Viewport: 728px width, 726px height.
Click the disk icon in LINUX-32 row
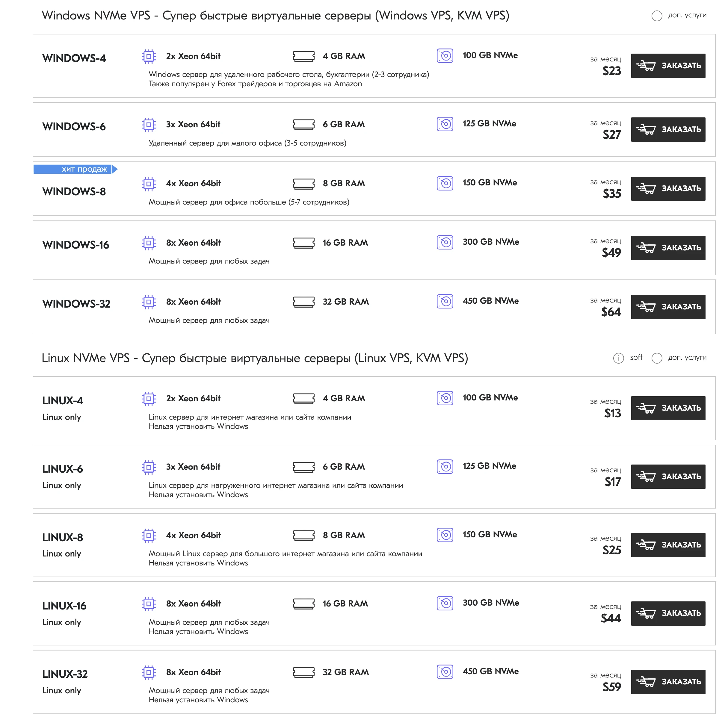[445, 672]
